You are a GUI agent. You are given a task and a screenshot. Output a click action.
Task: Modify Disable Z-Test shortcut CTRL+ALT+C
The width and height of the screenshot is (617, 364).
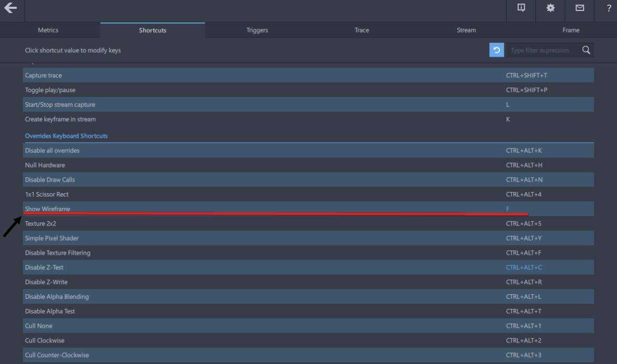(x=524, y=267)
